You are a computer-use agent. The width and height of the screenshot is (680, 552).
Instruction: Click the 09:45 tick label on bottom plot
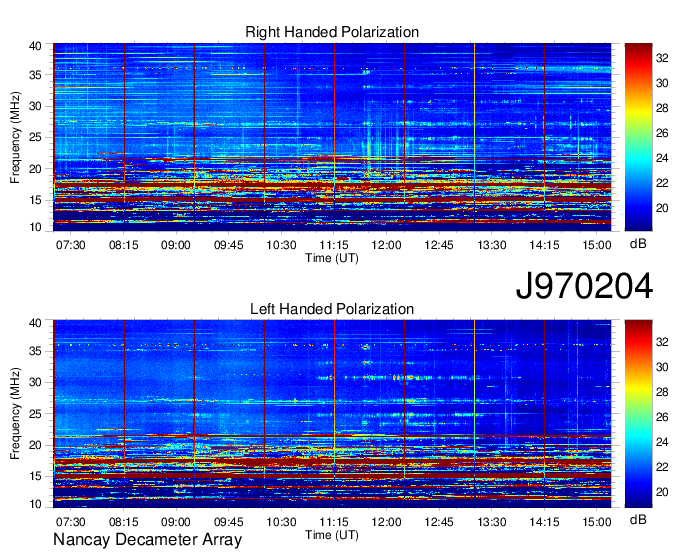(x=229, y=522)
